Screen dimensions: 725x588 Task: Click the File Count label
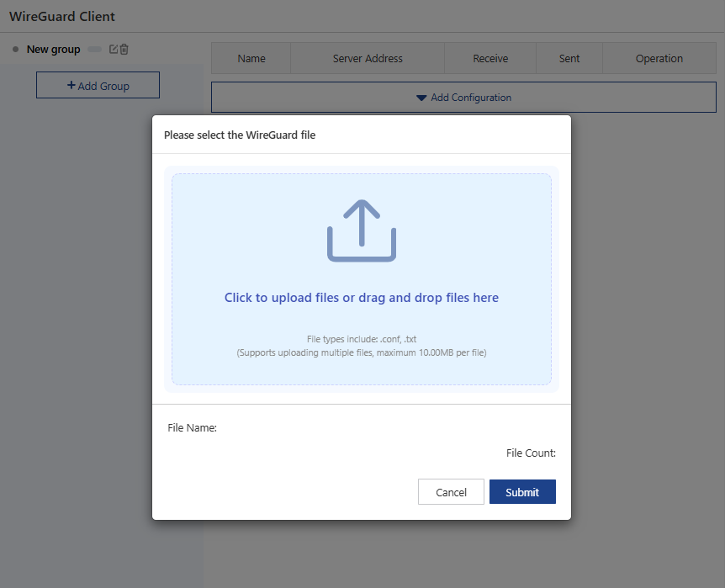coord(531,453)
